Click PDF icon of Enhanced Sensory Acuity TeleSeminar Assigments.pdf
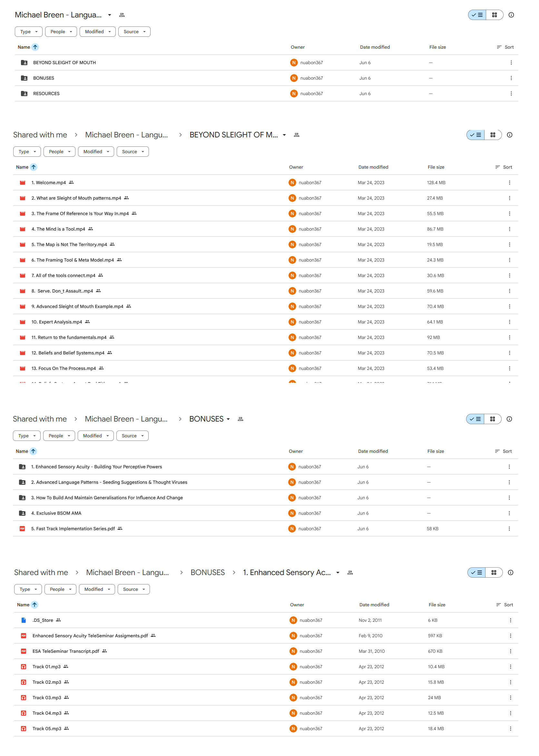Screen dimensions: 539x756 click(x=24, y=636)
